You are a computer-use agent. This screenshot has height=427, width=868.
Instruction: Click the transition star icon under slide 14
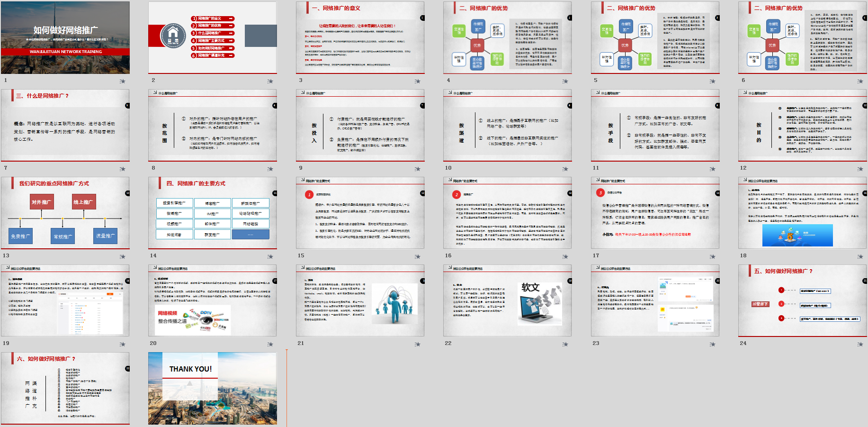[x=270, y=256]
